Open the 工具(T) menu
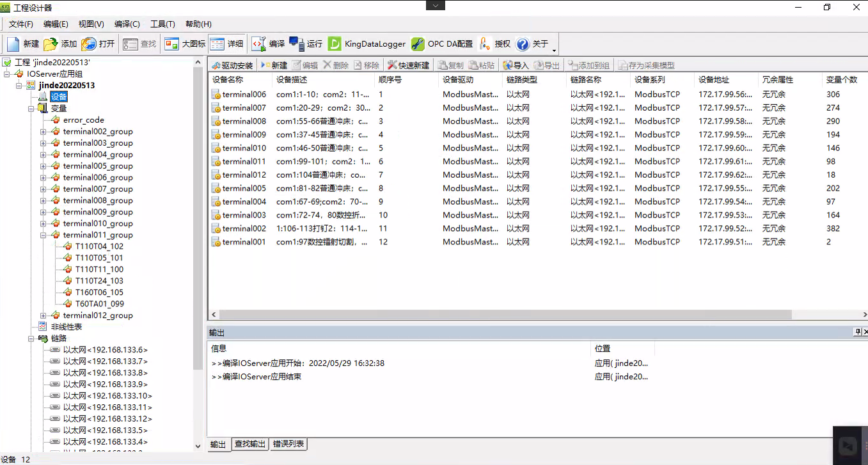Image resolution: width=868 pixels, height=465 pixels. [162, 24]
